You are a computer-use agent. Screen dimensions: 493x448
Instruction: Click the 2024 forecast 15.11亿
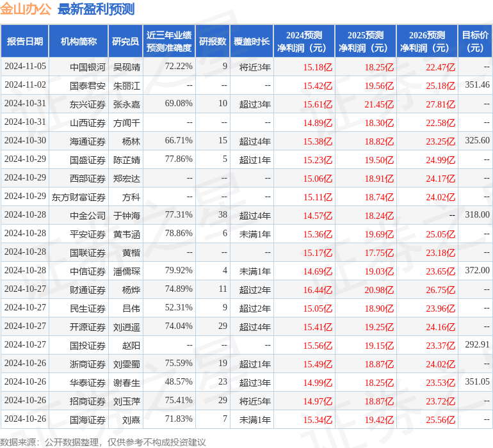[x=318, y=197]
